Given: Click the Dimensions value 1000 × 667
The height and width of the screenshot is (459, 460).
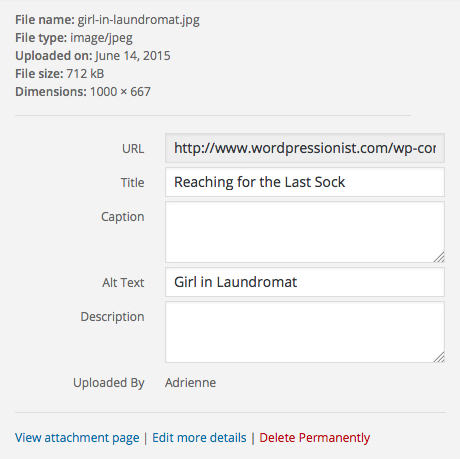Looking at the screenshot, I should tap(120, 92).
